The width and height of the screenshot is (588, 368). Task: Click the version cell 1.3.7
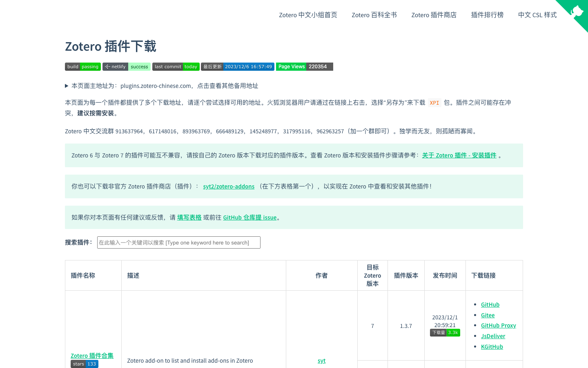pos(406,326)
